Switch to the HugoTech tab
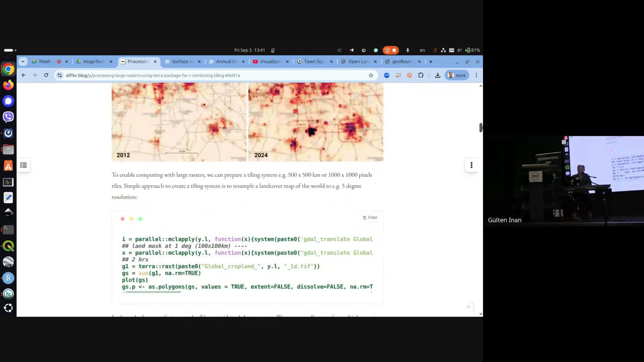Image resolution: width=644 pixels, height=362 pixels. [x=94, y=61]
